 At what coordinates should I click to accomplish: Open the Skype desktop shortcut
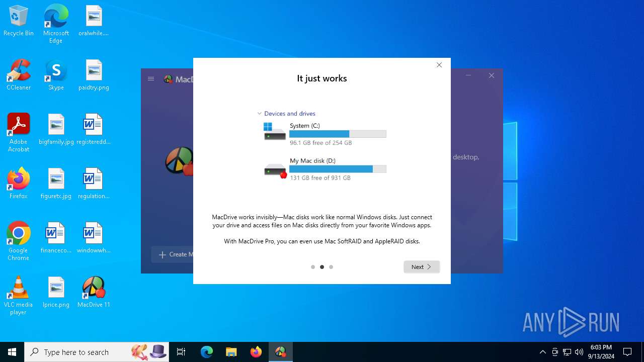click(56, 75)
